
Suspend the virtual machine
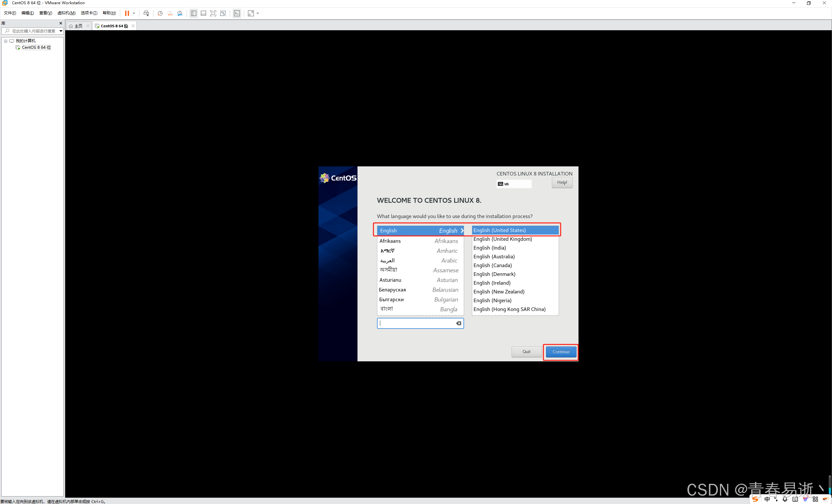[x=127, y=14]
